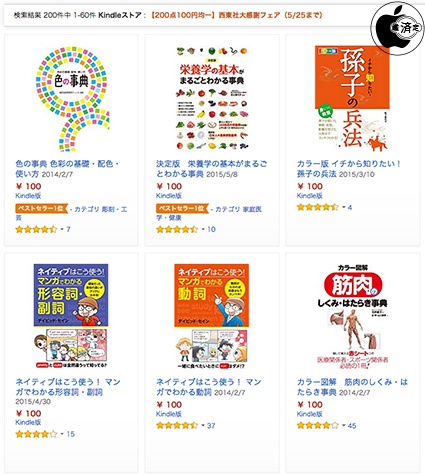Viewport: 425px width, 475px height.
Task: Open the 動詞 manga book cover
Action: (212, 316)
